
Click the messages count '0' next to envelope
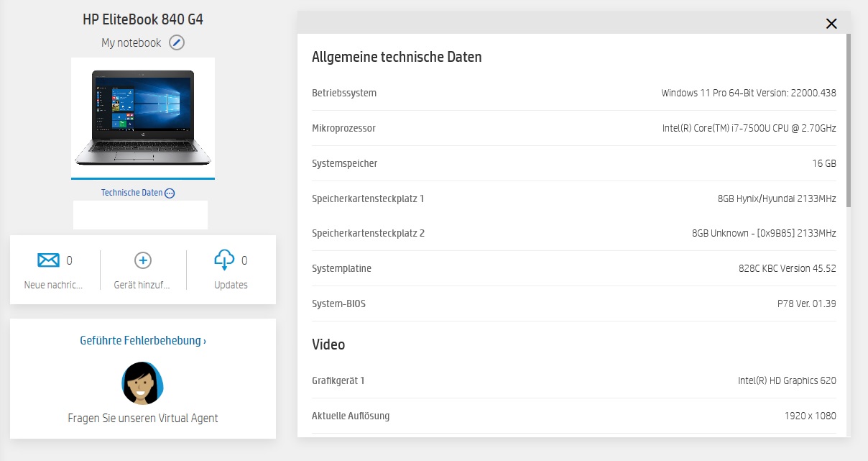[69, 260]
